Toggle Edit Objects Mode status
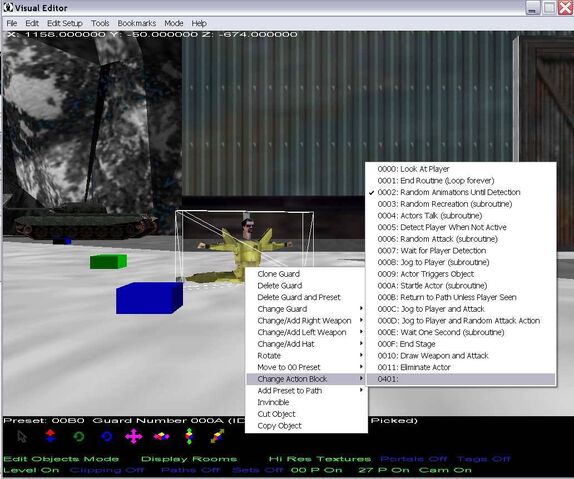The image size is (574, 479). 61,459
